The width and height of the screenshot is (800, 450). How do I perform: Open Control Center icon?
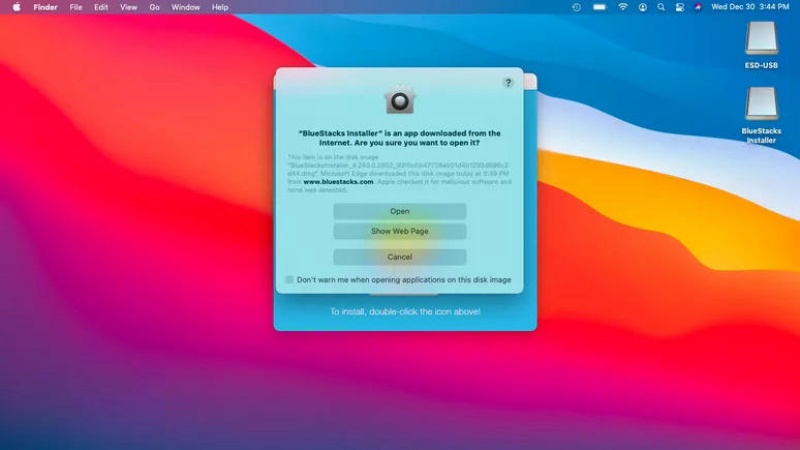click(680, 7)
